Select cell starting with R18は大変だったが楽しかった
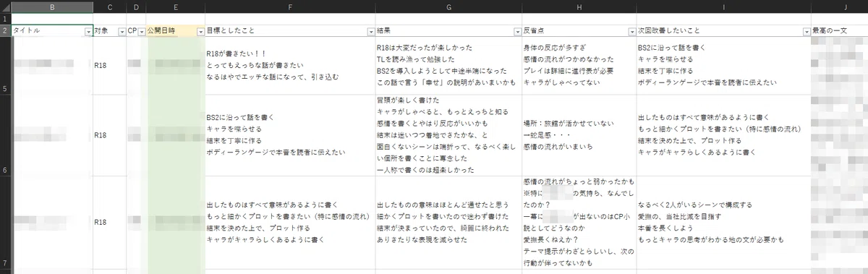The width and height of the screenshot is (868, 274). pyautogui.click(x=448, y=66)
